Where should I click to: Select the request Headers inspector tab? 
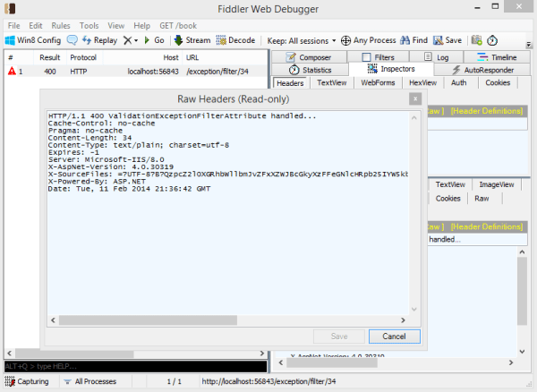pyautogui.click(x=290, y=83)
